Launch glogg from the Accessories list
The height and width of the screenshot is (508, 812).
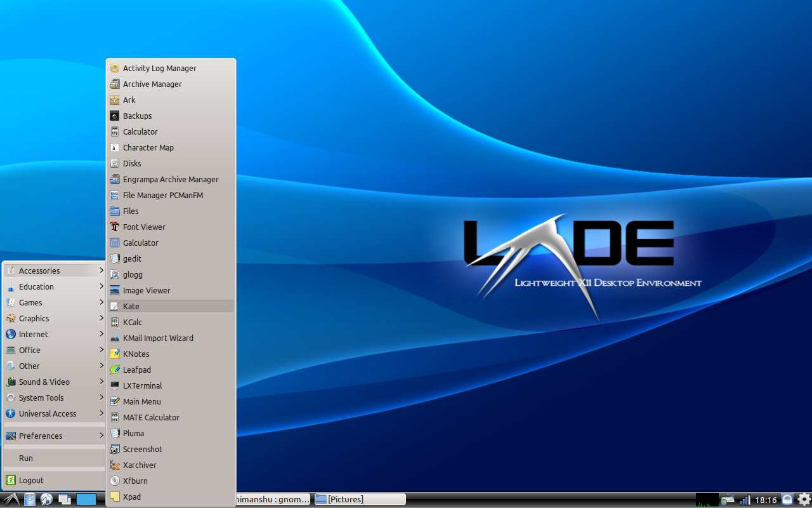point(171,274)
